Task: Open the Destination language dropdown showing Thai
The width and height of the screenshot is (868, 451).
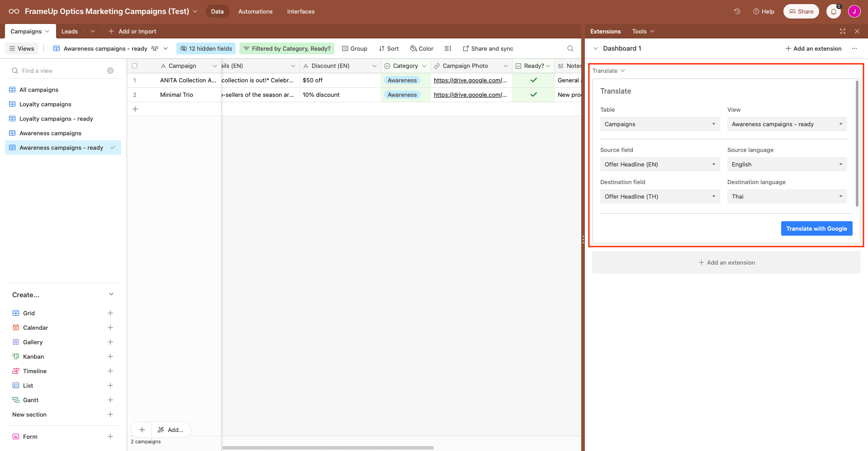Action: [787, 196]
